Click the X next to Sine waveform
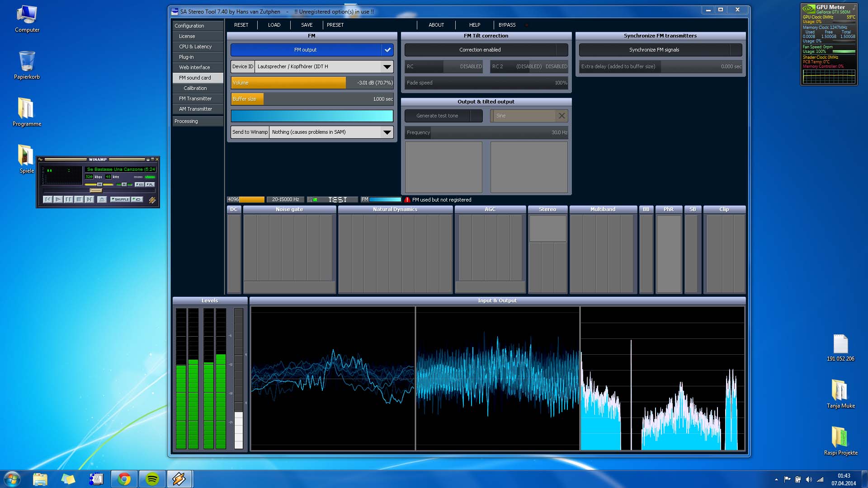Viewport: 868px width, 488px height. coord(561,116)
